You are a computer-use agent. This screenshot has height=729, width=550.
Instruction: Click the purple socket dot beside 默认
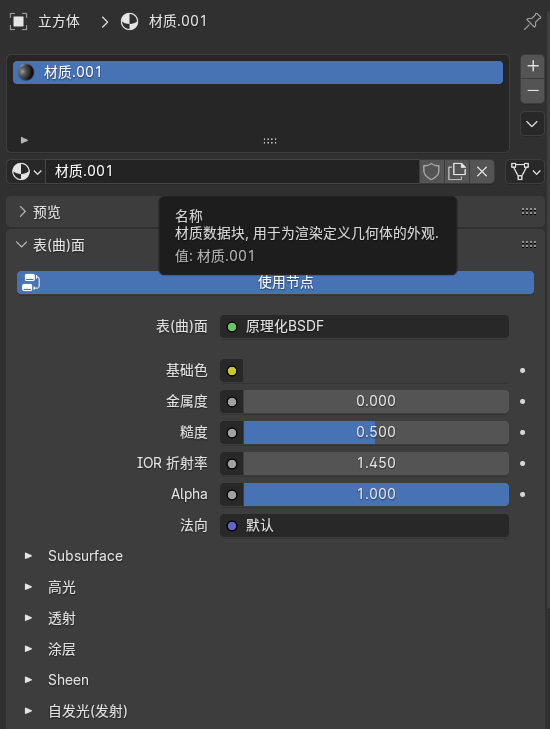pos(232,526)
